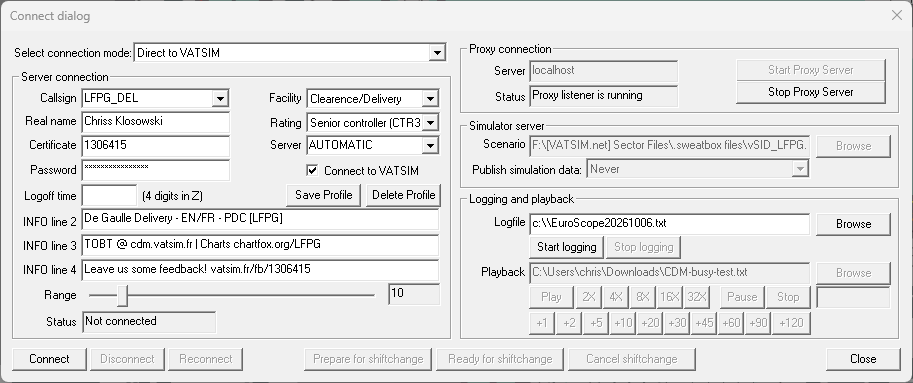Open the Server AUTOMATIC dropdown
Image resolution: width=913 pixels, height=383 pixels.
pos(430,145)
